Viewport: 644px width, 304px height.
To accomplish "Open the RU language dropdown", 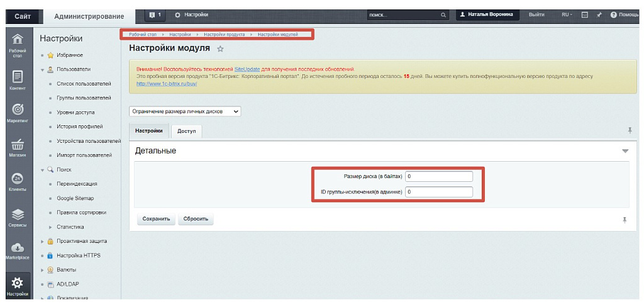I will (x=567, y=14).
